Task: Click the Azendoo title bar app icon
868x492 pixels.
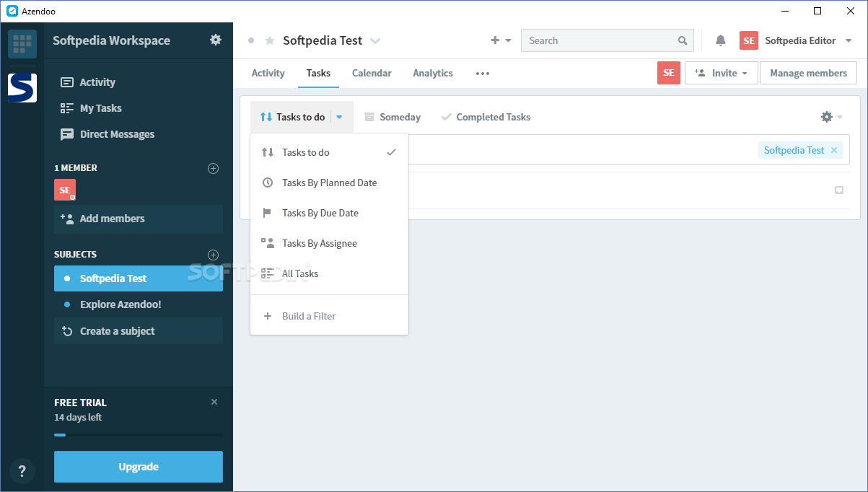Action: (12, 11)
